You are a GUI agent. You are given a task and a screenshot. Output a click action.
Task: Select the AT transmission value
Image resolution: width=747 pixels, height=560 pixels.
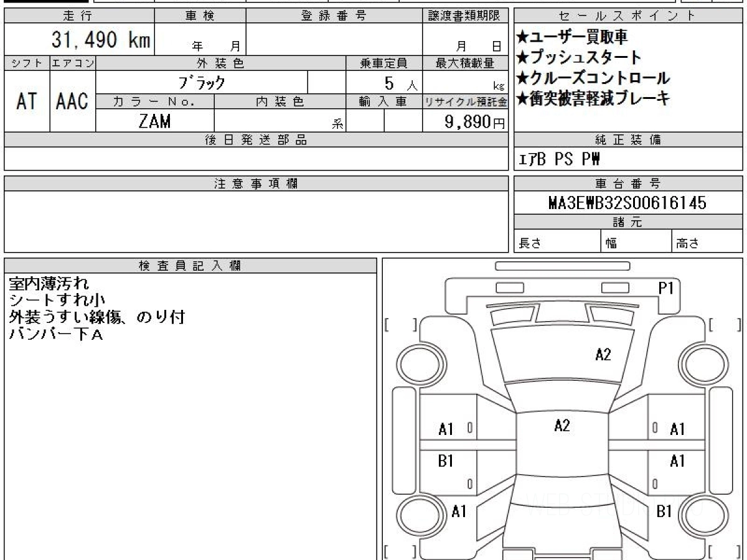pos(27,101)
